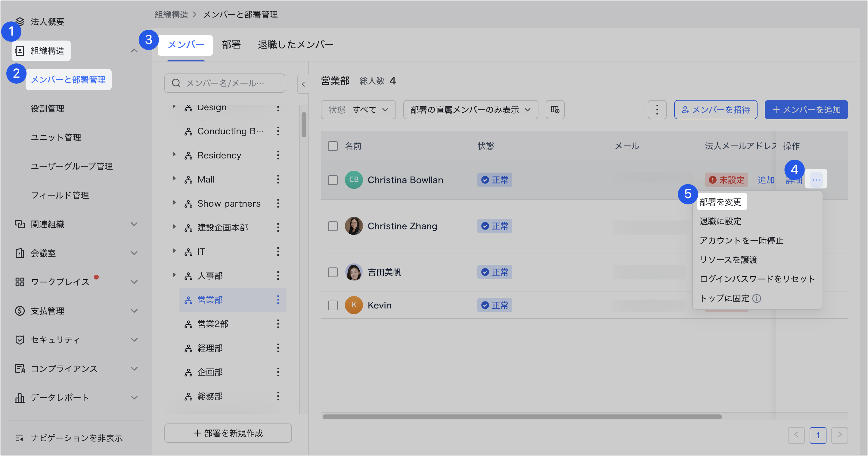Choose 退職に設定 from the context menu

721,221
